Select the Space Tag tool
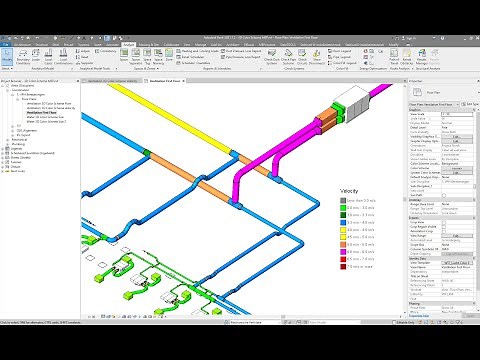The width and height of the screenshot is (480, 360). pyautogui.click(x=147, y=56)
